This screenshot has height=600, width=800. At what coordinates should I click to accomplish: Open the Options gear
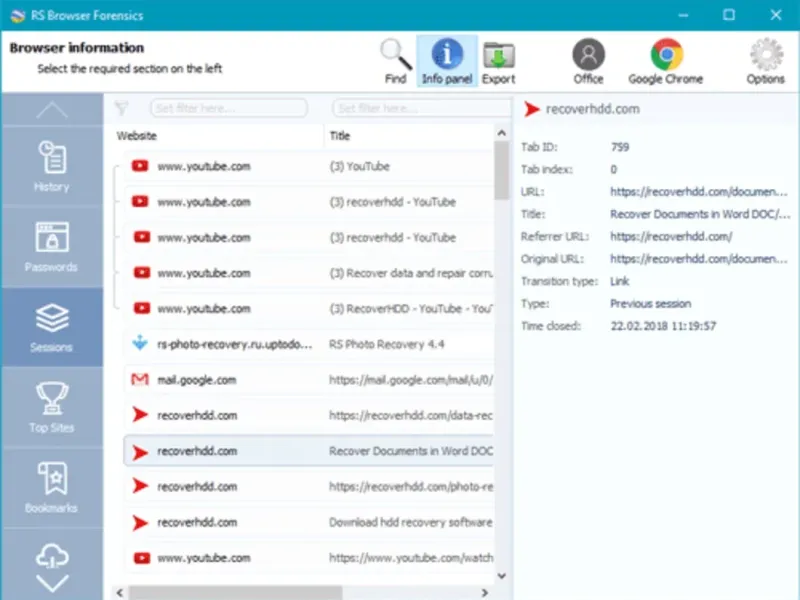[765, 61]
